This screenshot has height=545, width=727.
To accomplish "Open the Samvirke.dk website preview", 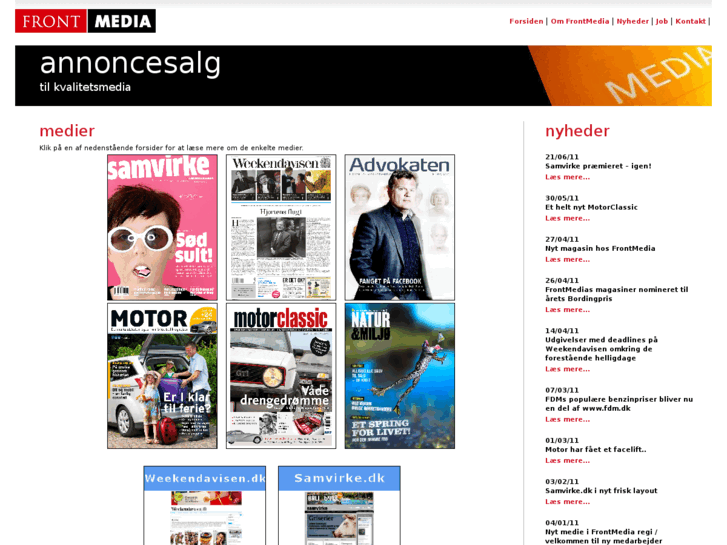I will click(339, 506).
